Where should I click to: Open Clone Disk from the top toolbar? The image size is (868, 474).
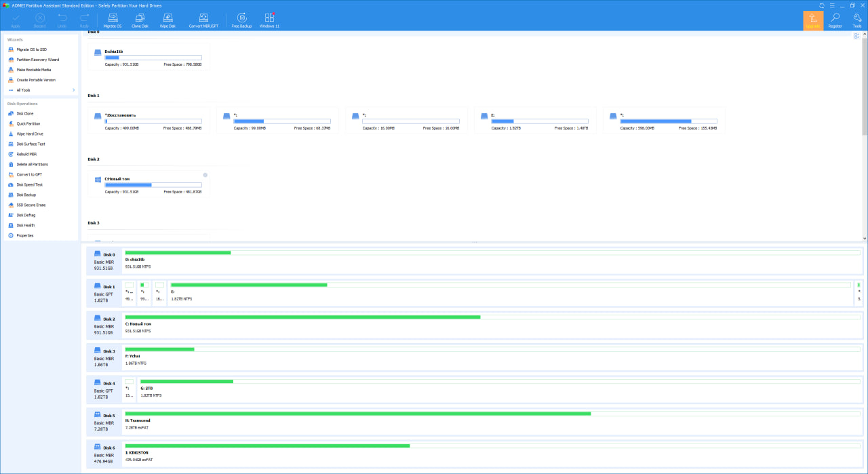tap(140, 20)
